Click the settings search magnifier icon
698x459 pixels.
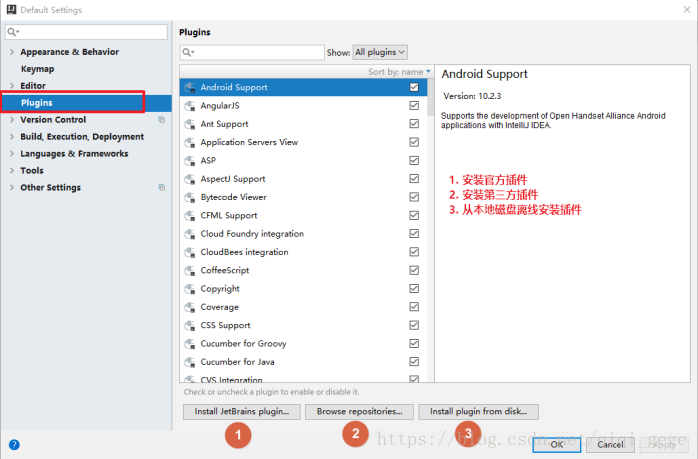[x=13, y=32]
